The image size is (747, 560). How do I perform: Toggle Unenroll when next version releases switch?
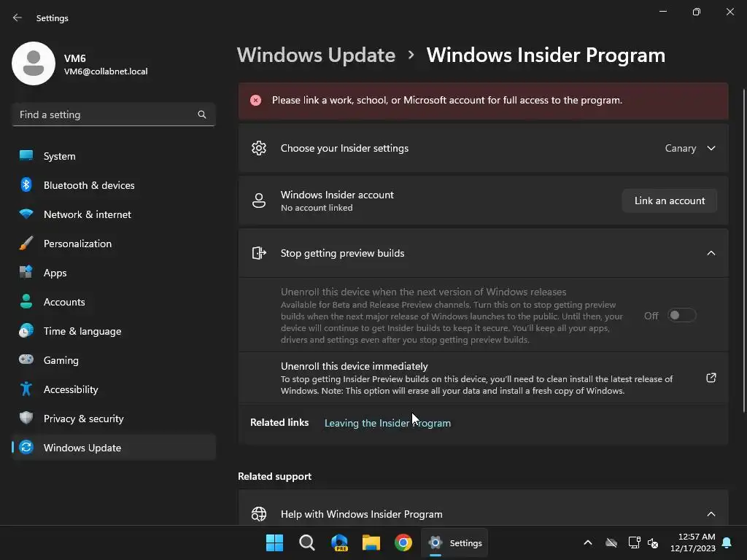click(682, 315)
